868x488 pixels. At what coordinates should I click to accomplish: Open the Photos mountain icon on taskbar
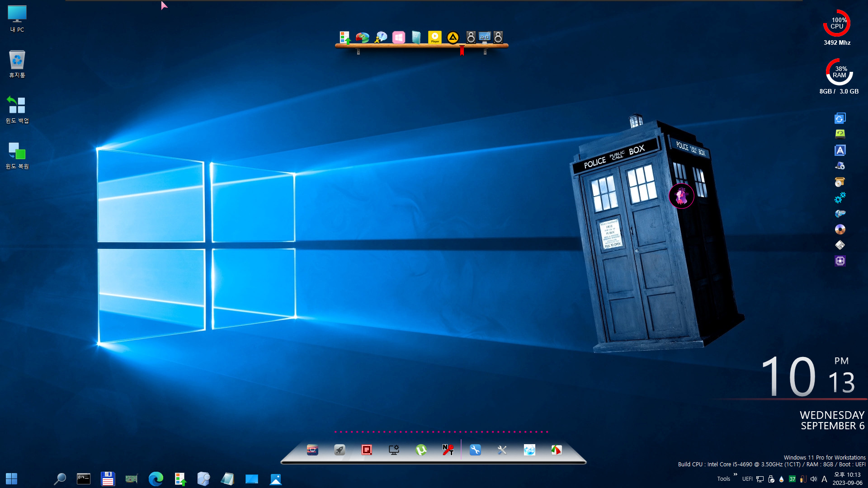[276, 479]
